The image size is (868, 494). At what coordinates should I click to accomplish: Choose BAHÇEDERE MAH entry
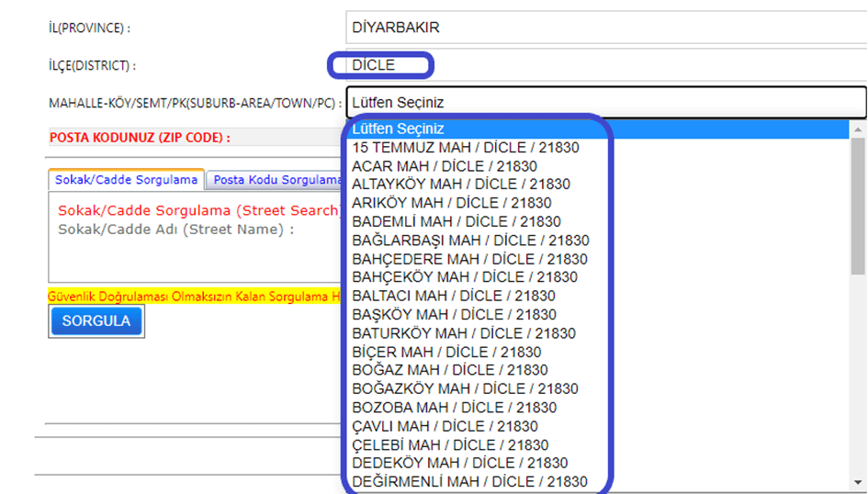tap(469, 259)
